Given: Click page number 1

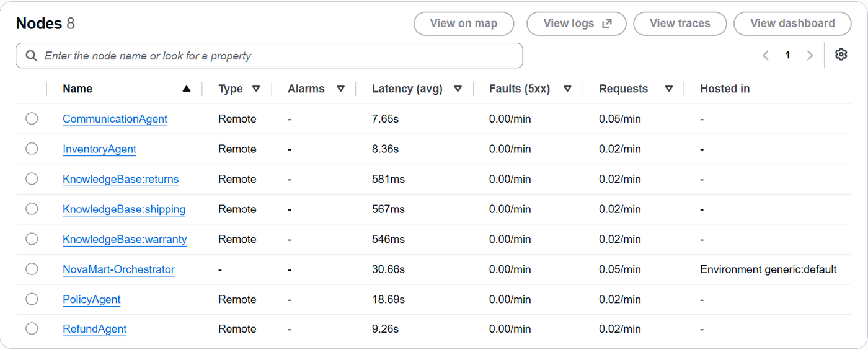Looking at the screenshot, I should [x=787, y=55].
